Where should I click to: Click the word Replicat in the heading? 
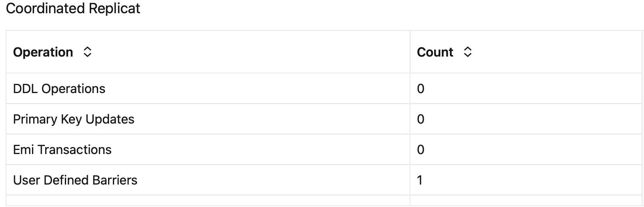[x=114, y=8]
